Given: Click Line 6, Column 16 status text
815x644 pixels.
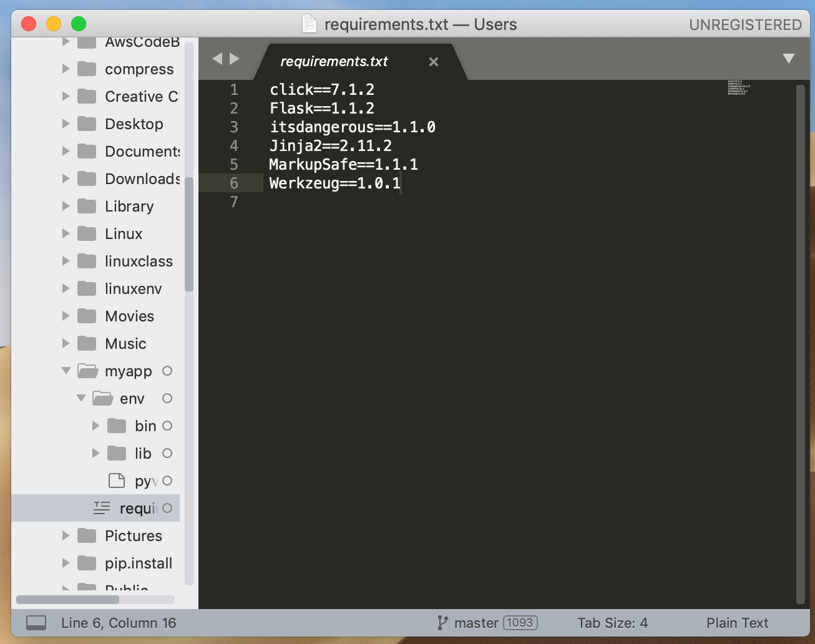Looking at the screenshot, I should coord(119,623).
